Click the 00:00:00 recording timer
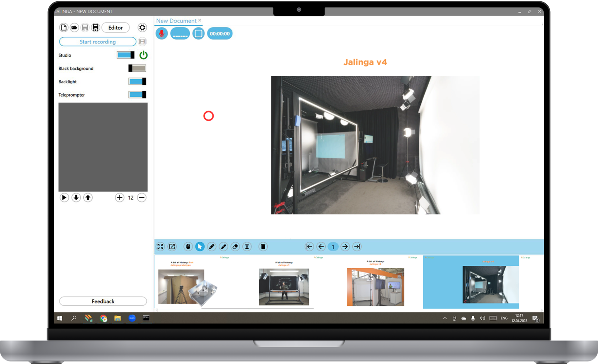This screenshot has width=598, height=364. tap(220, 33)
